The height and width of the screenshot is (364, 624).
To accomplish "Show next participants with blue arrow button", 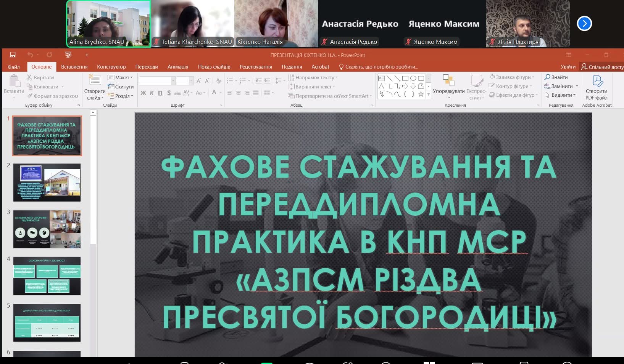I will [584, 24].
